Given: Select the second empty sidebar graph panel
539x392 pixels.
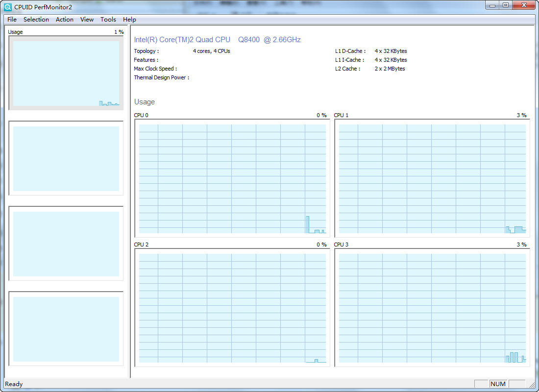Looking at the screenshot, I should (x=66, y=158).
